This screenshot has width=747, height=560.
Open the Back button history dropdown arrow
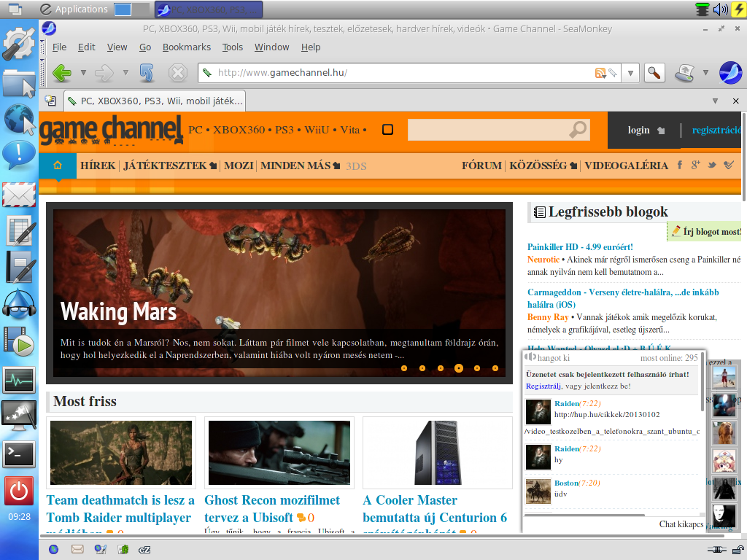point(83,73)
